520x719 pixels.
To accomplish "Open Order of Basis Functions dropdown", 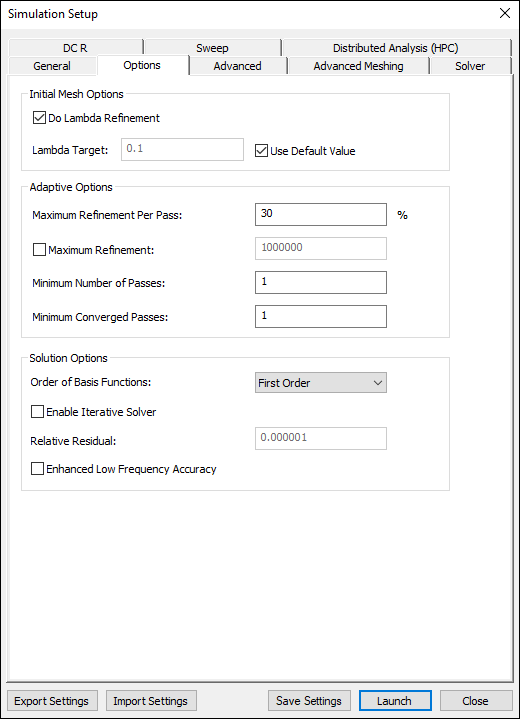I will click(x=321, y=382).
